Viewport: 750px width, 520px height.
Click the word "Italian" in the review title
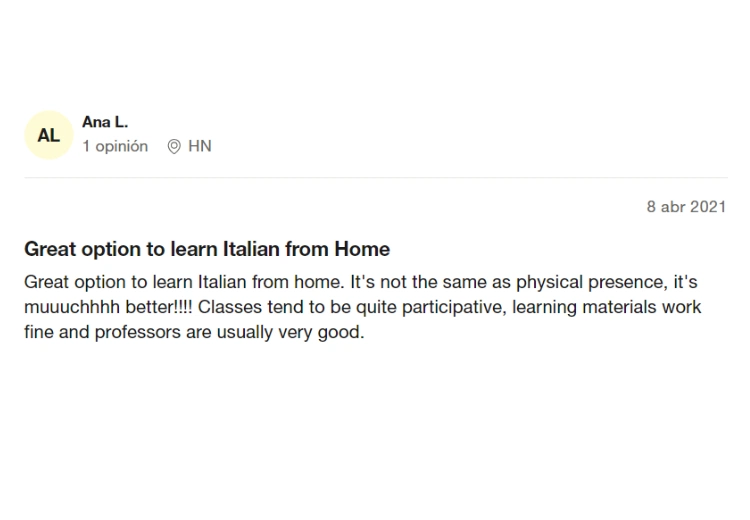(248, 249)
